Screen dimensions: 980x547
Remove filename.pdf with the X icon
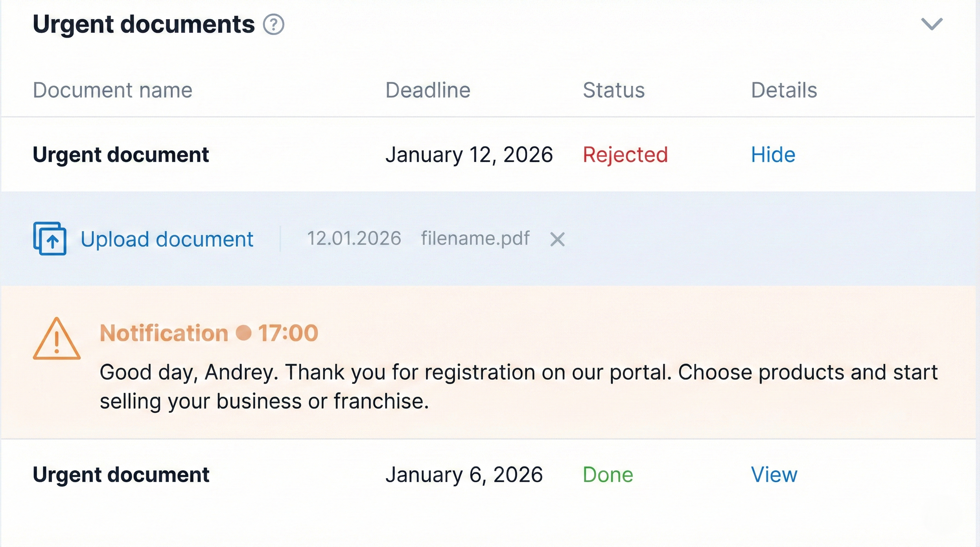557,239
